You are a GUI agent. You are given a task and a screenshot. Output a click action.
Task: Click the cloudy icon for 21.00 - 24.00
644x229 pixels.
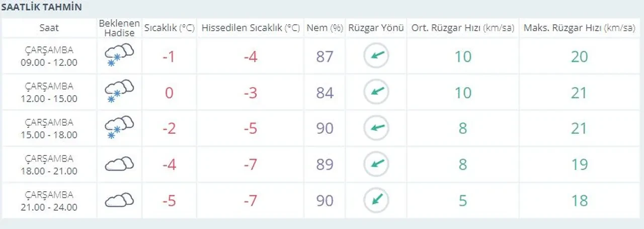(119, 200)
